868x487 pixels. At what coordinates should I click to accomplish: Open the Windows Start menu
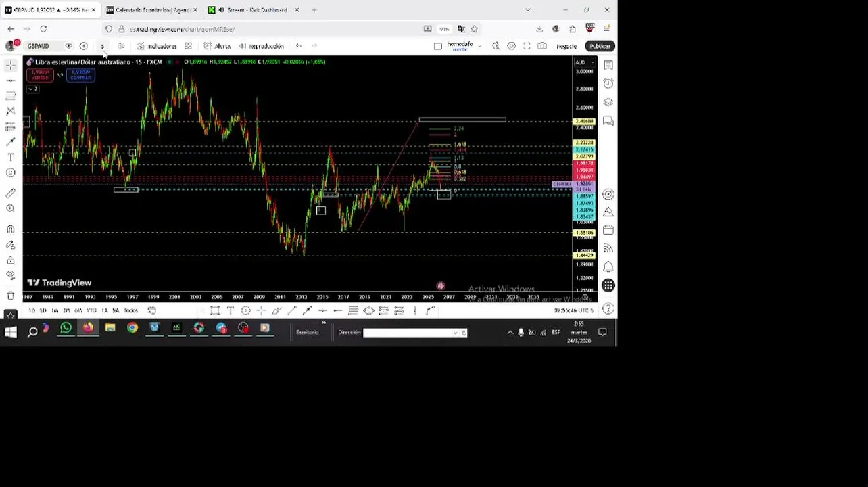click(x=10, y=332)
